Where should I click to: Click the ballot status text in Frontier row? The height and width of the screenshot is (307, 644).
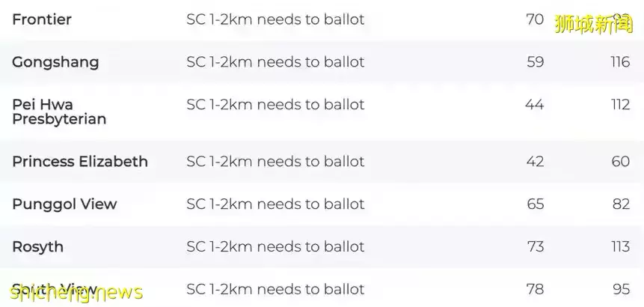pos(275,19)
